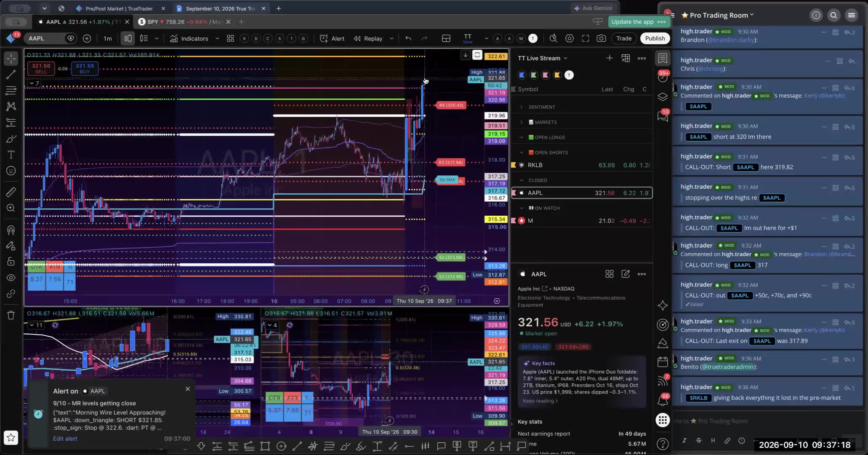Select the M symbol in watchlist
The height and width of the screenshot is (455, 868).
point(582,221)
